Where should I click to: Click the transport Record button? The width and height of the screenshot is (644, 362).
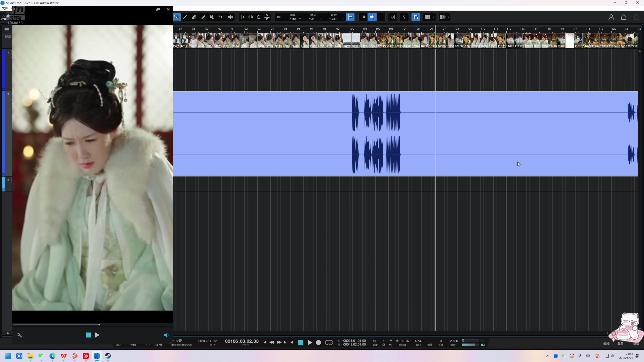[x=318, y=343]
